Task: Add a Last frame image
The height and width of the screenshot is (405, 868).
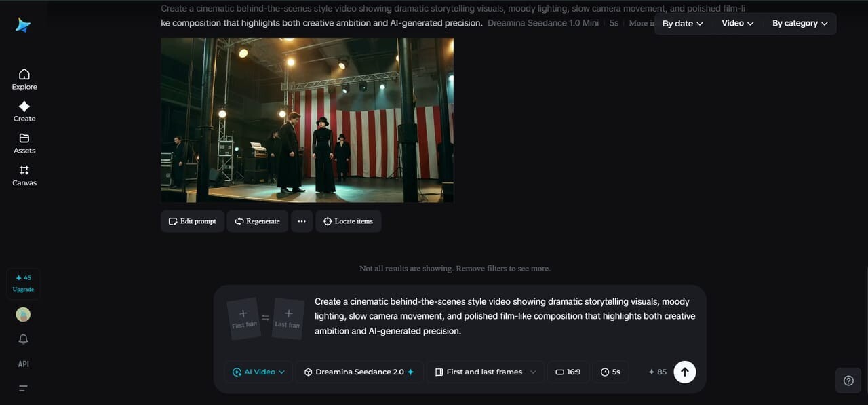Action: point(288,319)
